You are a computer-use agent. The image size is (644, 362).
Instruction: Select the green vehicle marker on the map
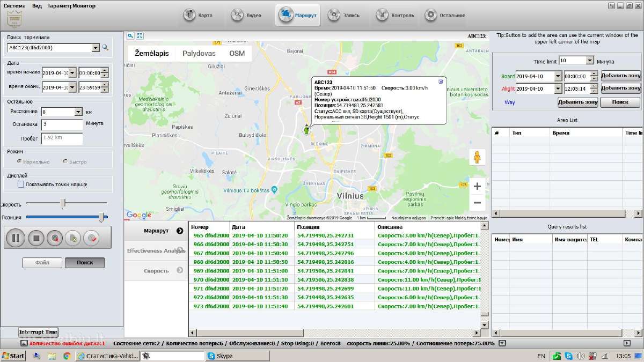[x=306, y=129]
